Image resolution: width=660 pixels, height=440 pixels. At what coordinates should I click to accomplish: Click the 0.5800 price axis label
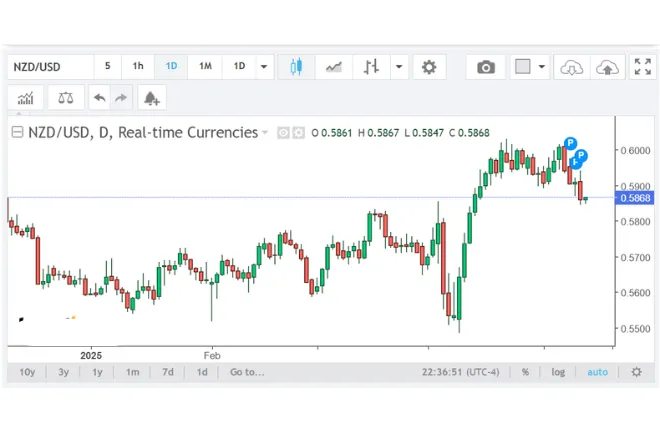pyautogui.click(x=636, y=221)
